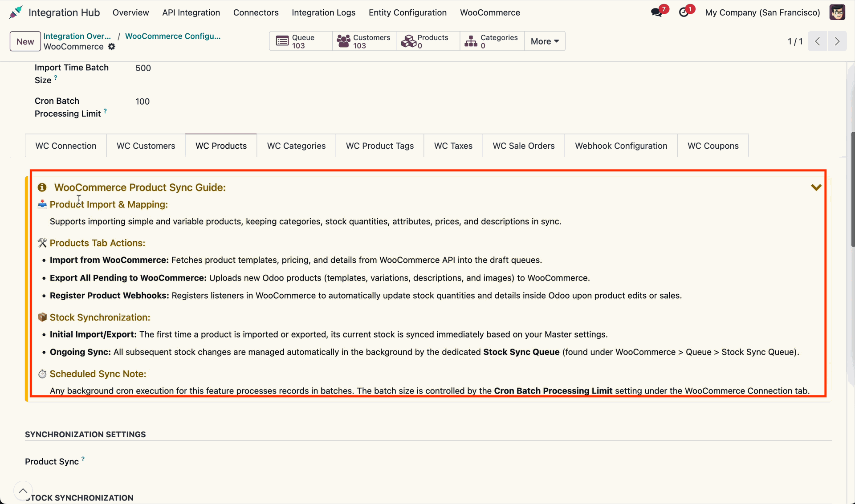The image size is (855, 504).
Task: Open the API Integration menu
Action: pos(191,12)
